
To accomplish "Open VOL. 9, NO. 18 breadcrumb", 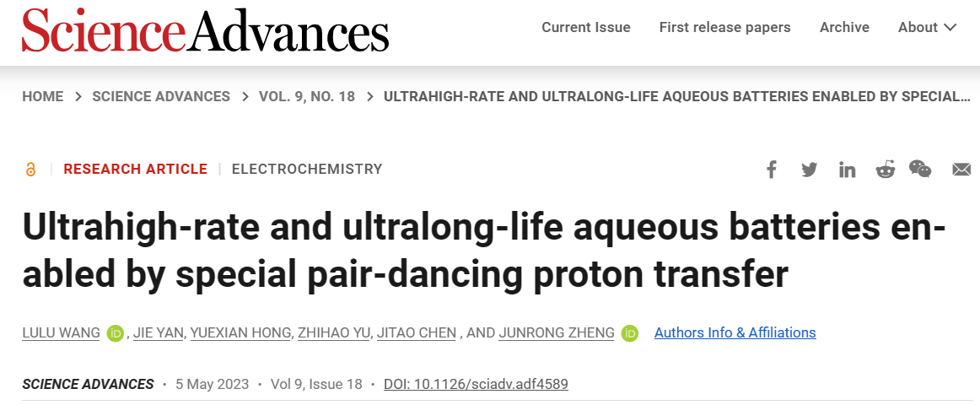I will point(307,97).
